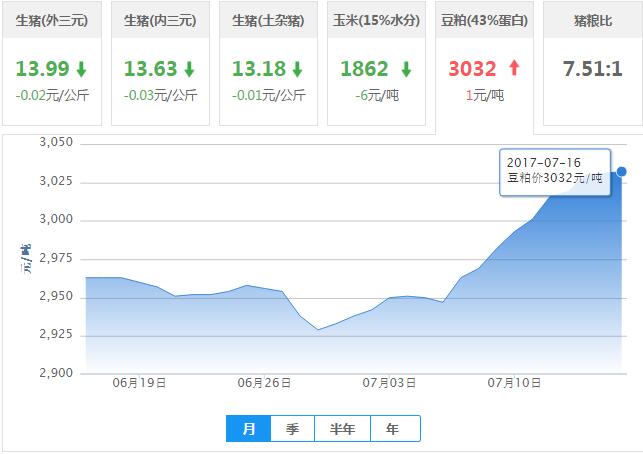This screenshot has width=643, height=454.
Task: Click the 2,975 y-axis label
Action: coord(56,258)
